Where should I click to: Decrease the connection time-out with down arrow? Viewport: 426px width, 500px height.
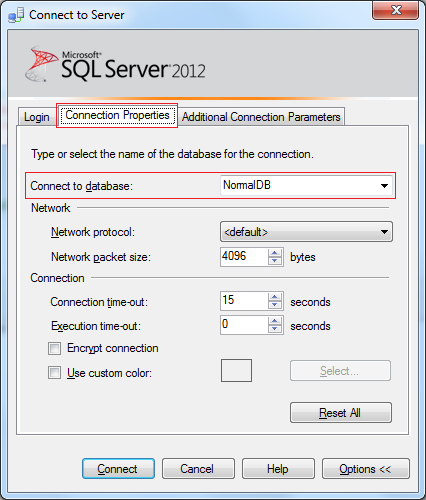coord(275,305)
